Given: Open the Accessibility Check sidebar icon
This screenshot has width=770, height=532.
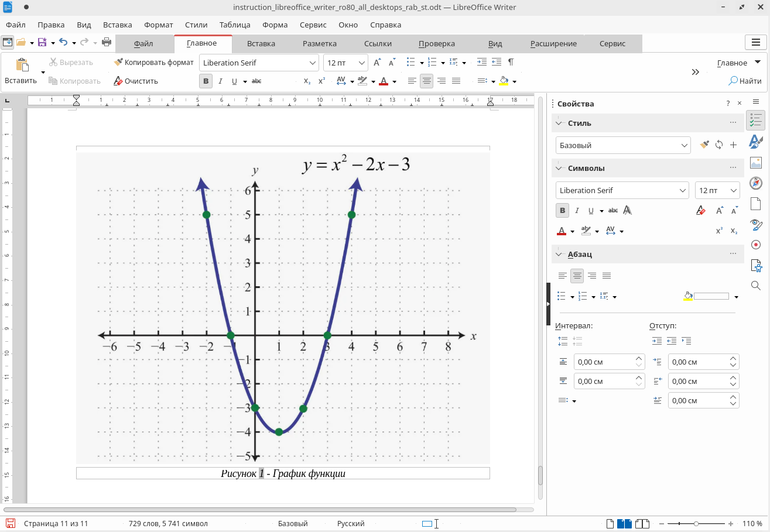Looking at the screenshot, I should 756,265.
